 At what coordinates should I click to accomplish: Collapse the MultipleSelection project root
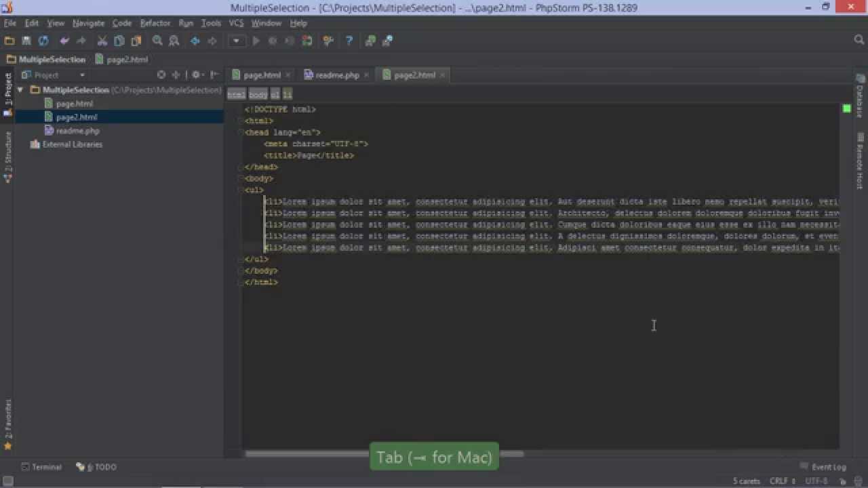click(x=20, y=89)
